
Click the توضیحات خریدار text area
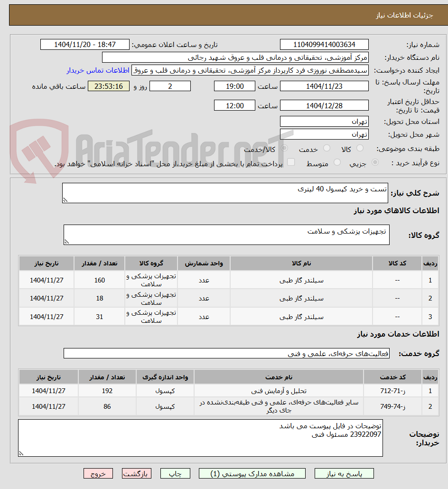[x=200, y=438]
